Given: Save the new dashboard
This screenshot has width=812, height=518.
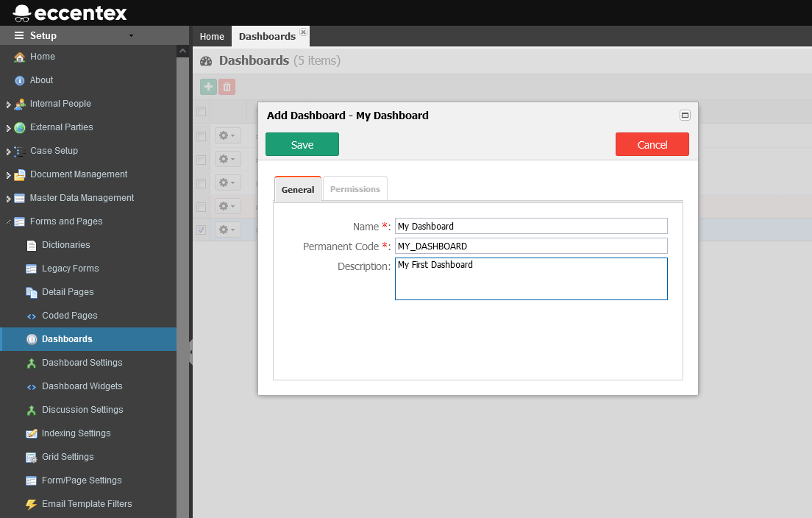Looking at the screenshot, I should (302, 144).
